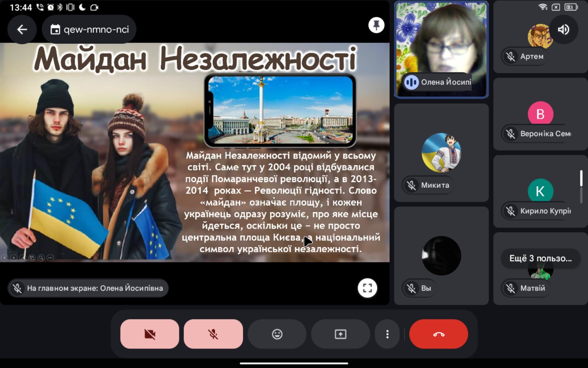Open the emoji reactions button

pos(277,334)
